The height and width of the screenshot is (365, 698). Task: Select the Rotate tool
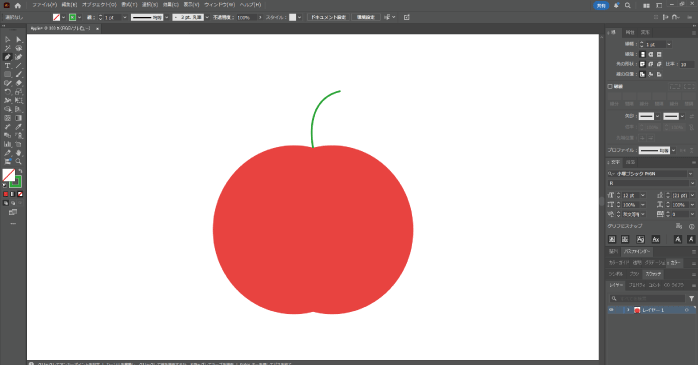tap(8, 92)
